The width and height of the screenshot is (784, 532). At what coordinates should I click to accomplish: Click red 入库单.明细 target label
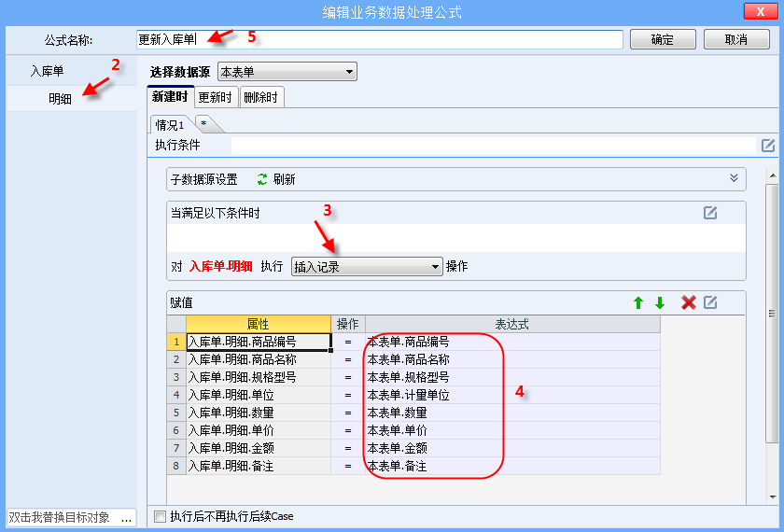[x=221, y=267]
